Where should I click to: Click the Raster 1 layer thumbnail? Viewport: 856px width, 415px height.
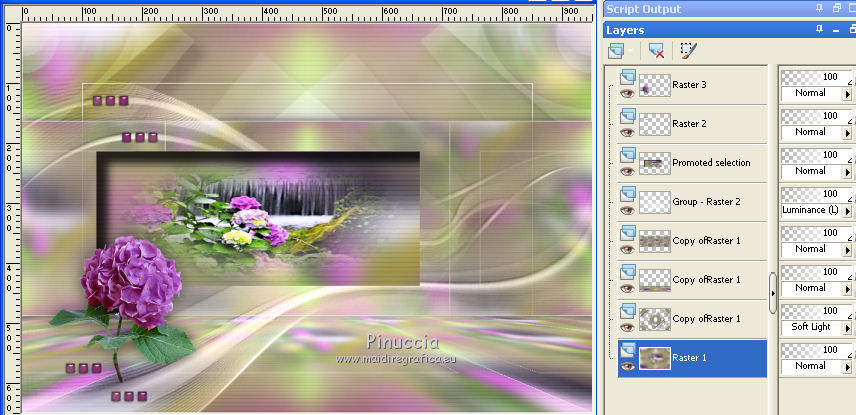(x=655, y=358)
